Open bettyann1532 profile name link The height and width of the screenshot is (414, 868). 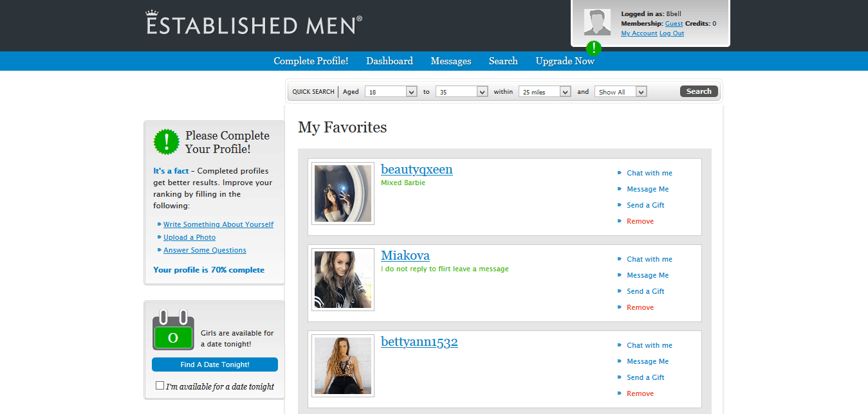[x=420, y=341]
